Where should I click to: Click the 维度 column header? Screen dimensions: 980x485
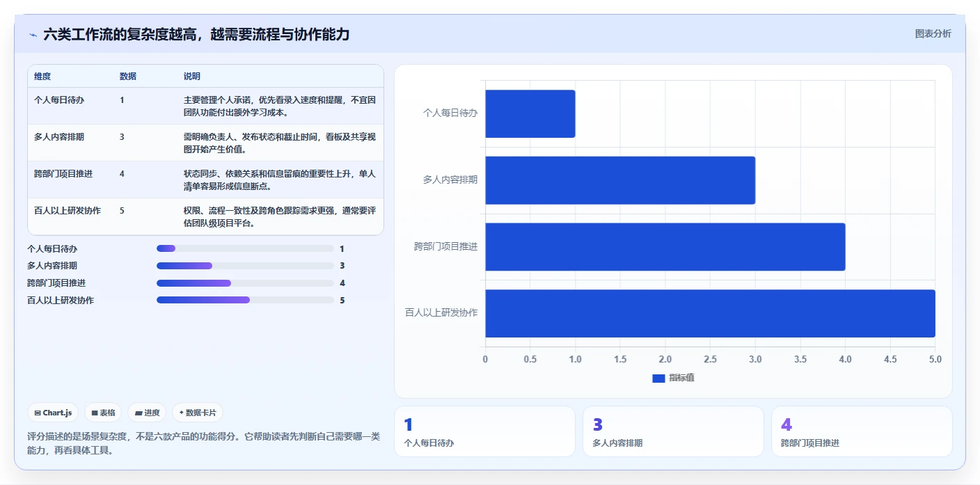(42, 76)
